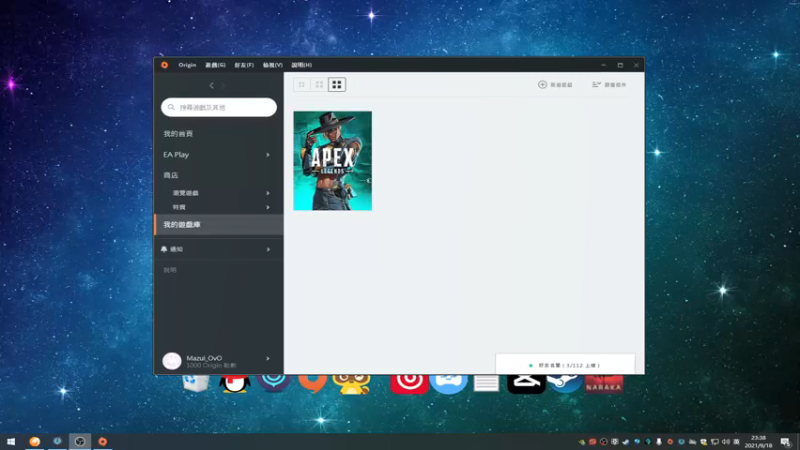
Task: Open the 遊戲(G) menu
Action: [x=215, y=65]
